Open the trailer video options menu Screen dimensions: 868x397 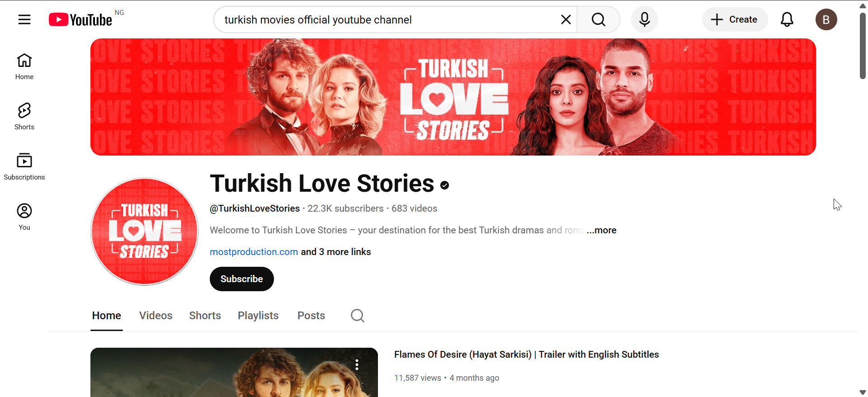click(357, 364)
